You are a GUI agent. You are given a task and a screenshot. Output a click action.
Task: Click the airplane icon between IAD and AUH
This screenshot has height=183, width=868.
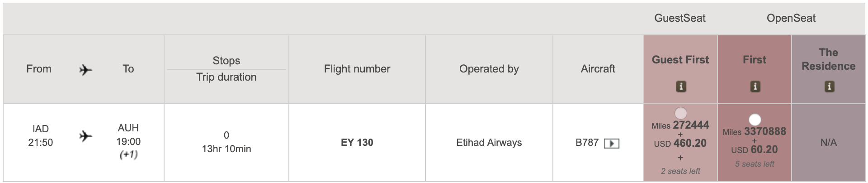coord(85,136)
